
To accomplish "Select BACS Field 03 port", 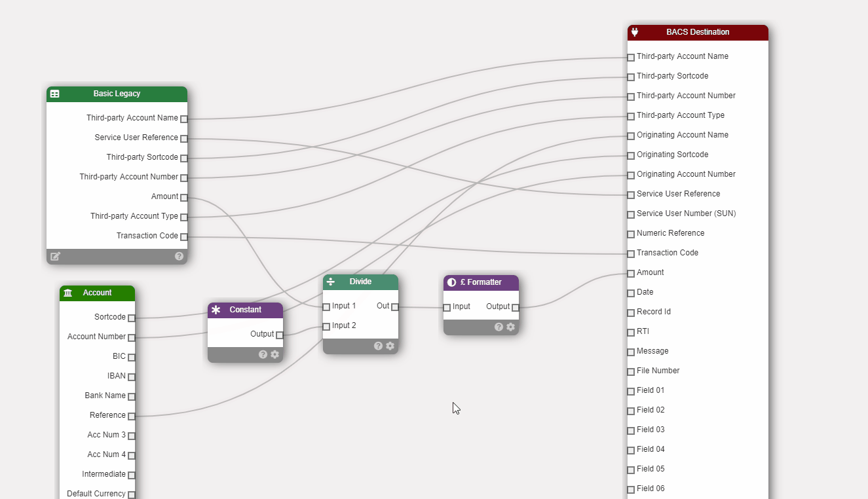I will pos(631,430).
